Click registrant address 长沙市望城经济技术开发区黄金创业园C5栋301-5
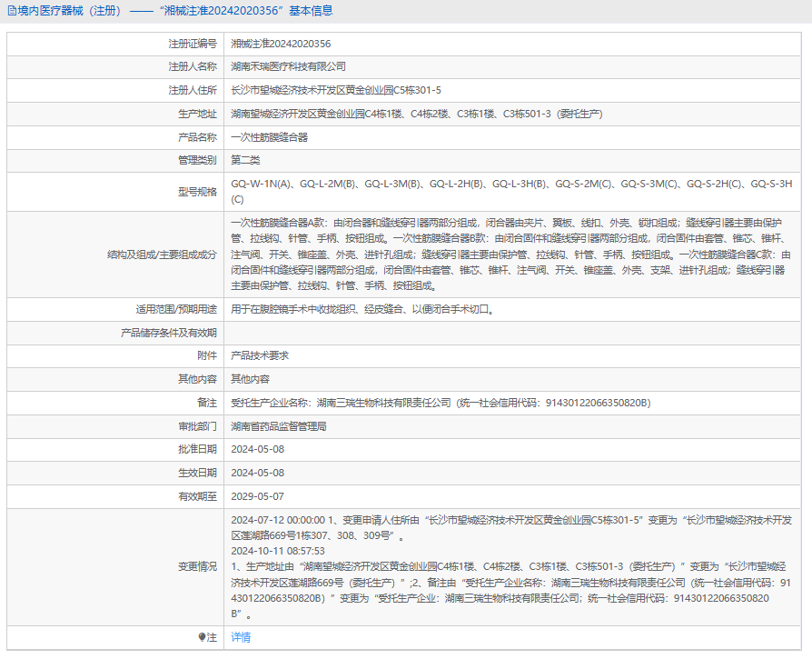Viewport: 812px width, 659px height. [336, 90]
